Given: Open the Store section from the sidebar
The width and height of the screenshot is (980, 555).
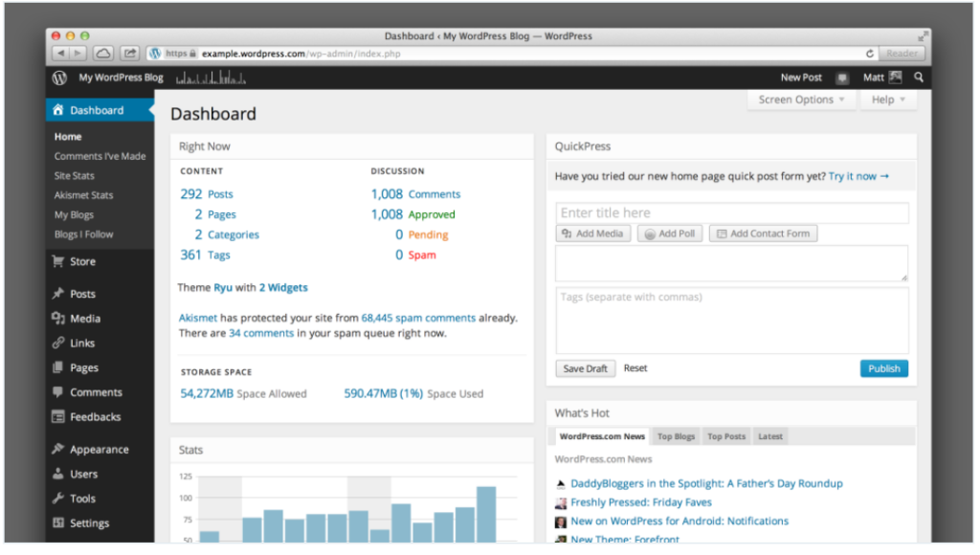Looking at the screenshot, I should [58, 260].
